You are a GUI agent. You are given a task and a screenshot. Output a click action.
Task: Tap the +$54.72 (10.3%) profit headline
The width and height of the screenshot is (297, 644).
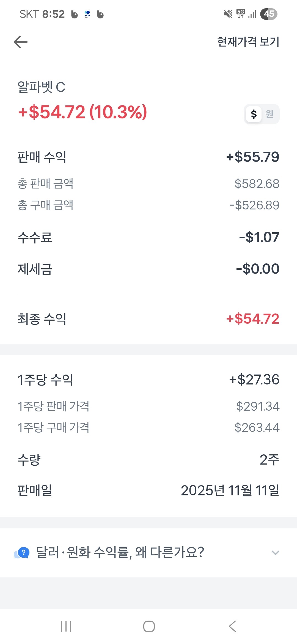pos(82,112)
